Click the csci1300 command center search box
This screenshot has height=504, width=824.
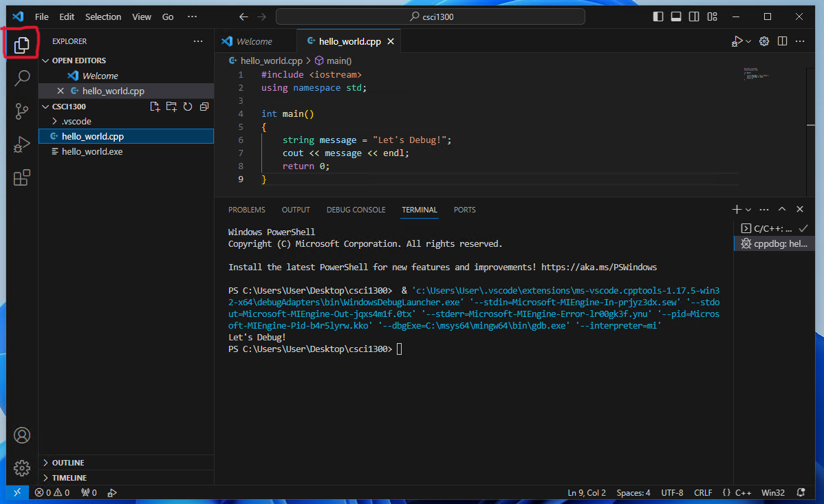point(431,17)
